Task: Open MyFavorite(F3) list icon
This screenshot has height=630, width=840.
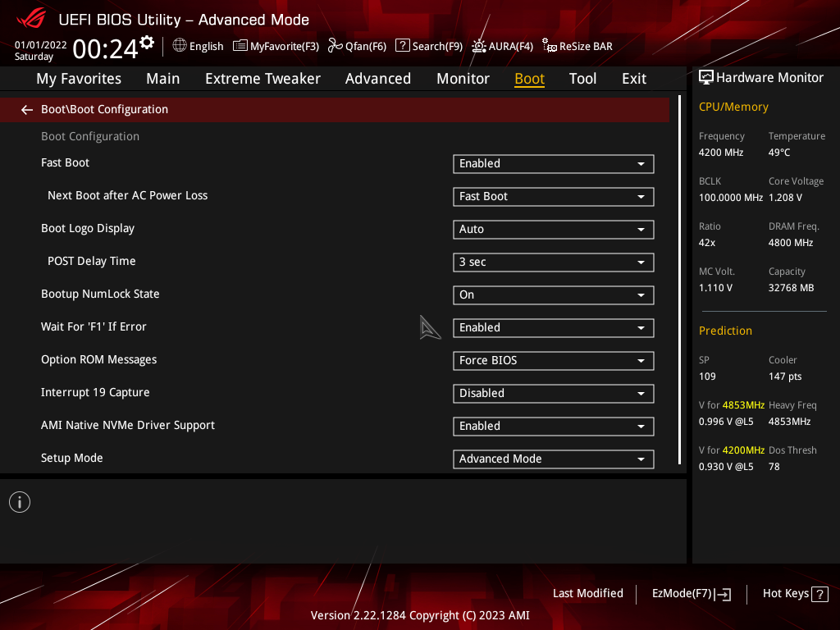Action: click(240, 46)
